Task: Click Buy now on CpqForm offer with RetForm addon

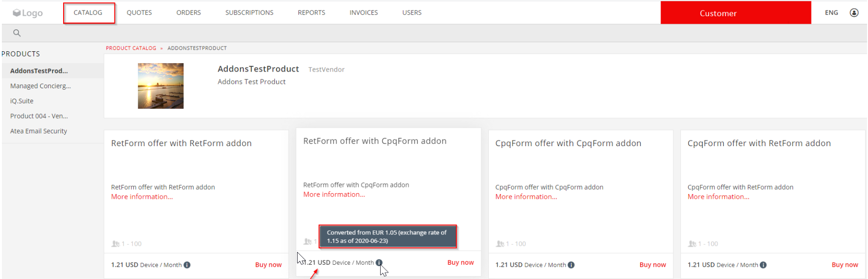Action: coord(845,265)
